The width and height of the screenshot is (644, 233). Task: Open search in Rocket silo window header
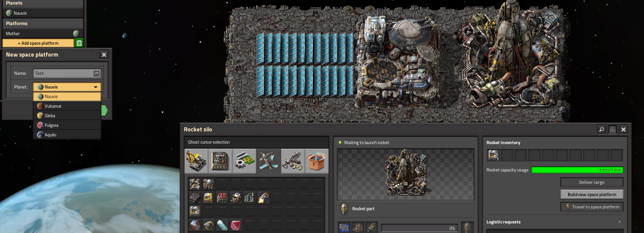(602, 129)
